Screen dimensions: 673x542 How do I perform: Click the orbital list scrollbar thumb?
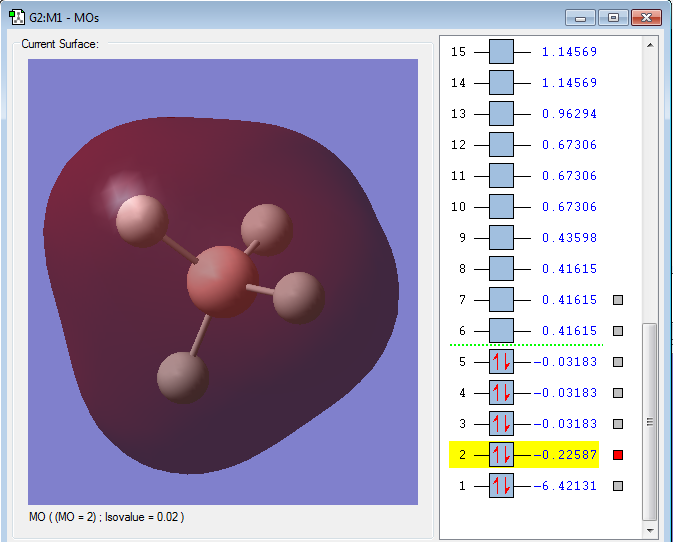tap(650, 420)
